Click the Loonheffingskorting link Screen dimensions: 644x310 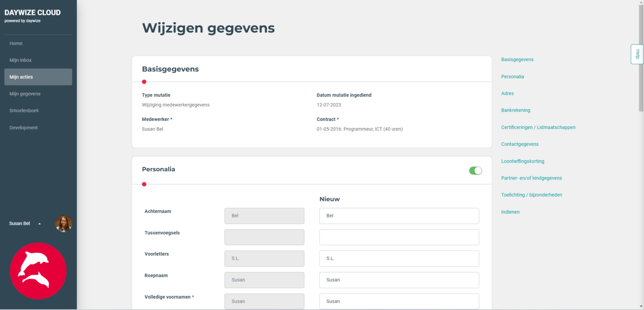tap(523, 161)
